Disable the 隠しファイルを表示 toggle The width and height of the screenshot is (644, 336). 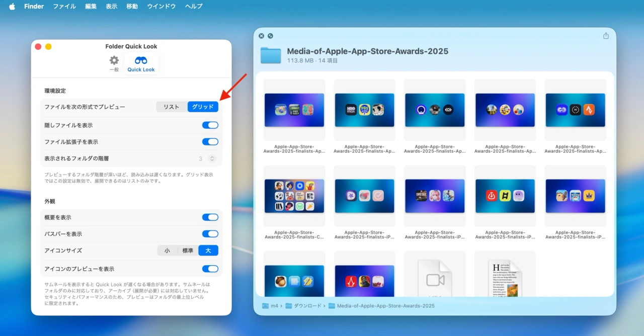[210, 125]
